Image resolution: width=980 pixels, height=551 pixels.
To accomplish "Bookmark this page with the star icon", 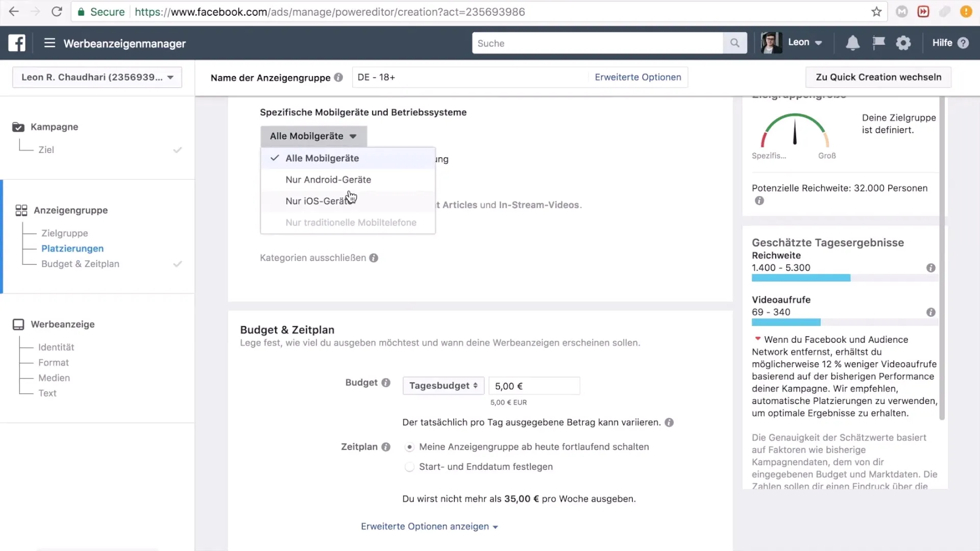I will 876,12.
